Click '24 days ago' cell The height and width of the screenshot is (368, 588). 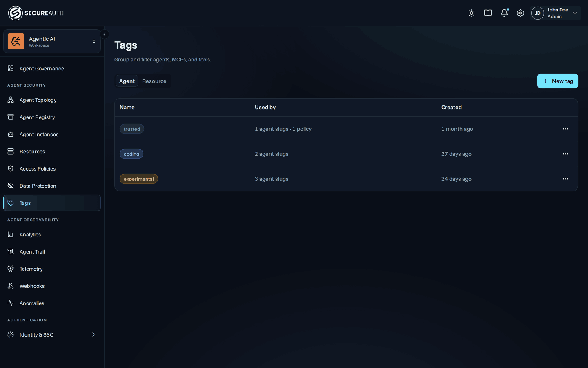pyautogui.click(x=457, y=179)
